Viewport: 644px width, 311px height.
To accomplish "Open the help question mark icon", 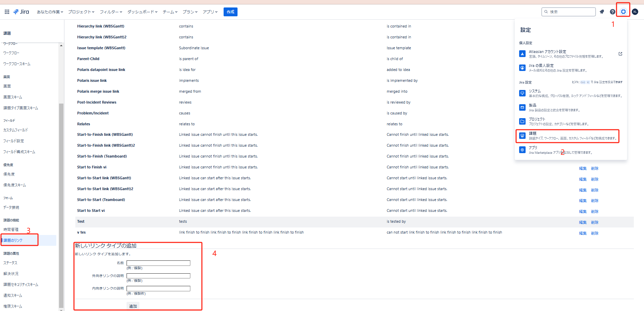I will [612, 12].
